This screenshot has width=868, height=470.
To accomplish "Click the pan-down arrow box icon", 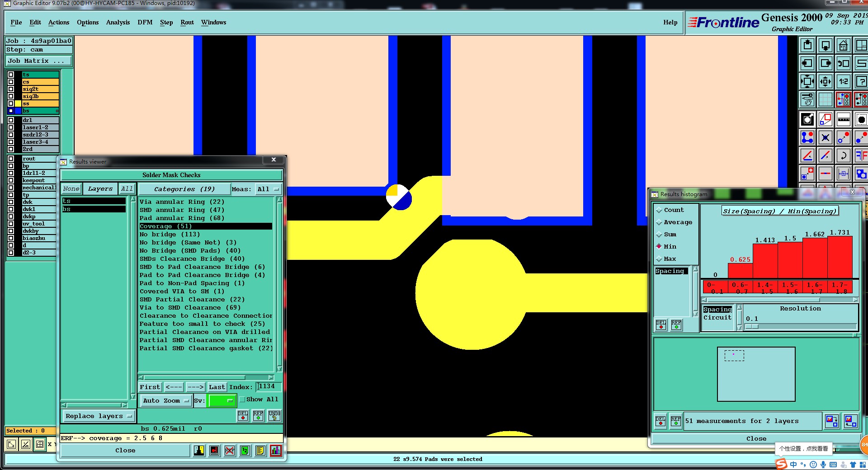I will (x=826, y=46).
